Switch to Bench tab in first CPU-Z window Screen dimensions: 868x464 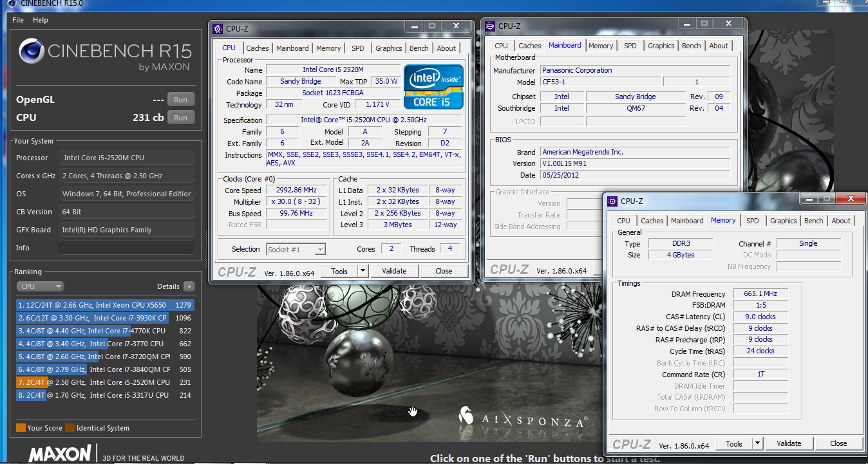419,48
